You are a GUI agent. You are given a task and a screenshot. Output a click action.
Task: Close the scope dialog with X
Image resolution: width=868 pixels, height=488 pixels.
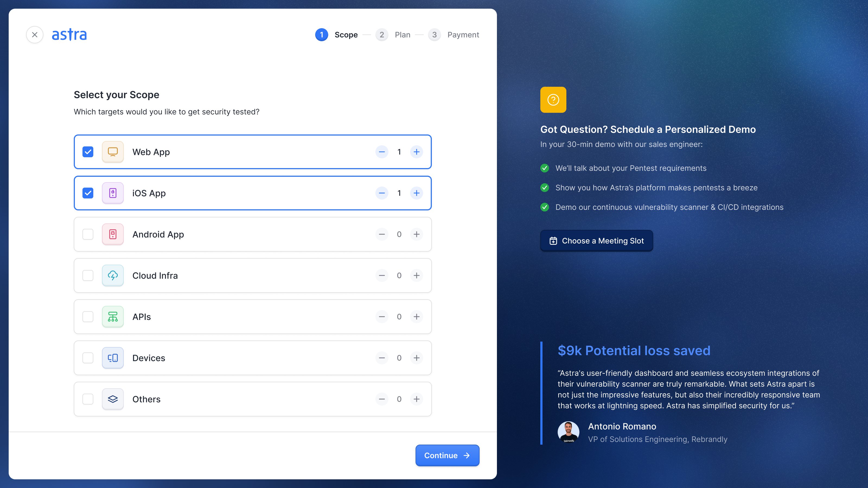(35, 35)
